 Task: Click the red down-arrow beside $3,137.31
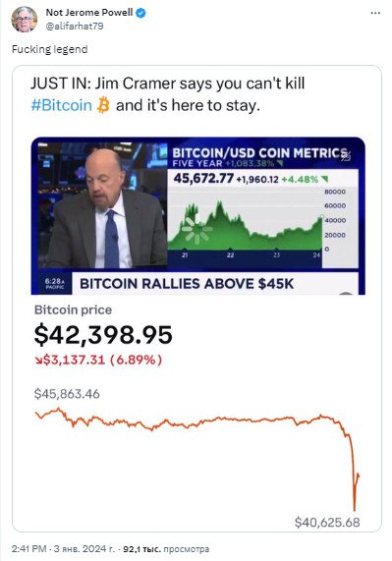(38, 360)
